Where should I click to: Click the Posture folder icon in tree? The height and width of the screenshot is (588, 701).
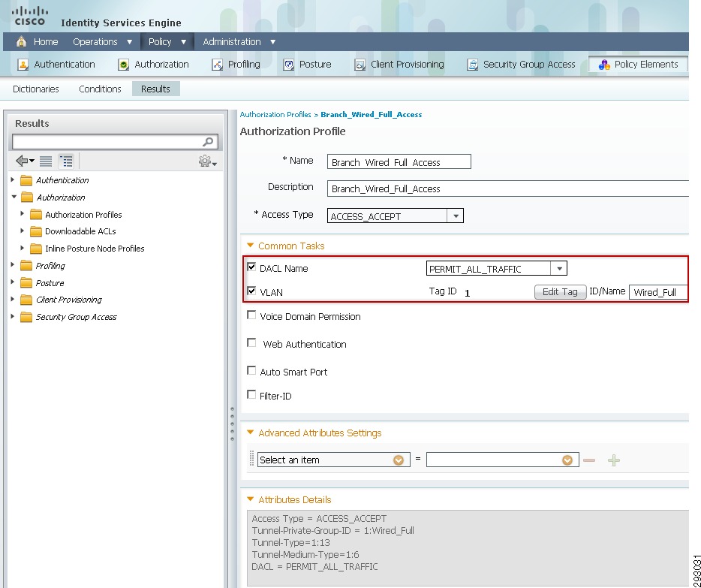pyautogui.click(x=26, y=283)
